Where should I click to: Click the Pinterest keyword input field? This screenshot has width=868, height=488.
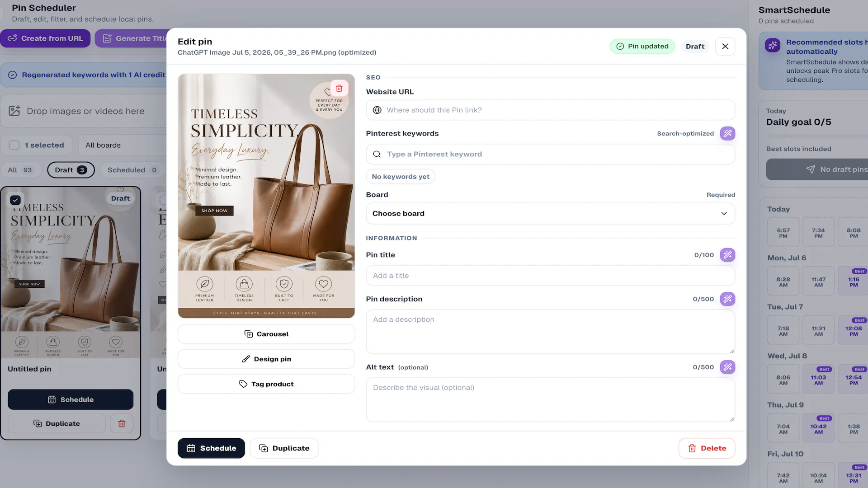(x=550, y=154)
